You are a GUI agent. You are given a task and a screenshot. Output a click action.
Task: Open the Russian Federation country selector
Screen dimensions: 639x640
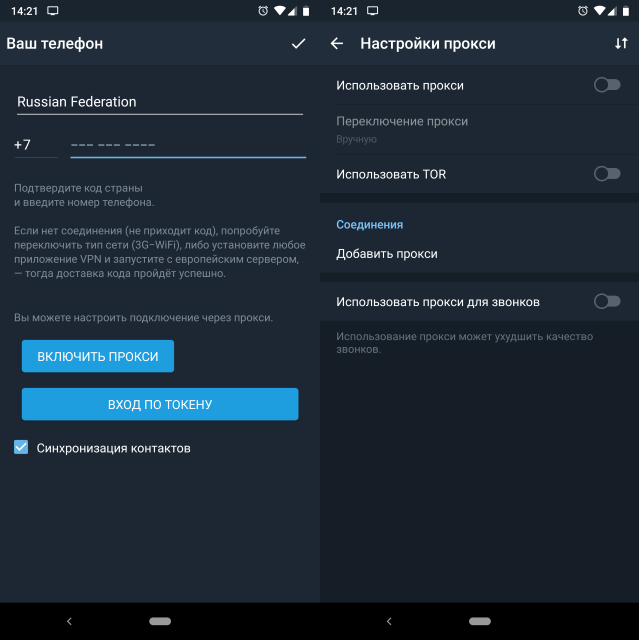(x=160, y=102)
